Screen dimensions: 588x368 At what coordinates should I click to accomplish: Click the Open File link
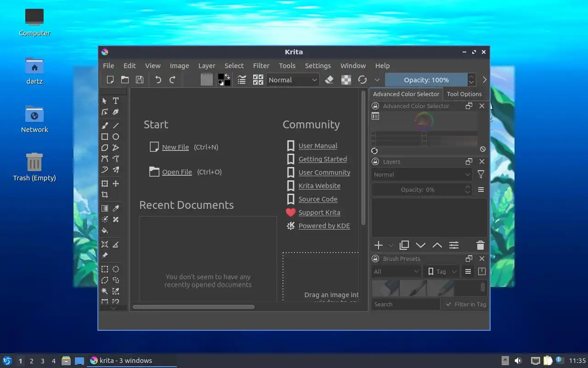177,172
